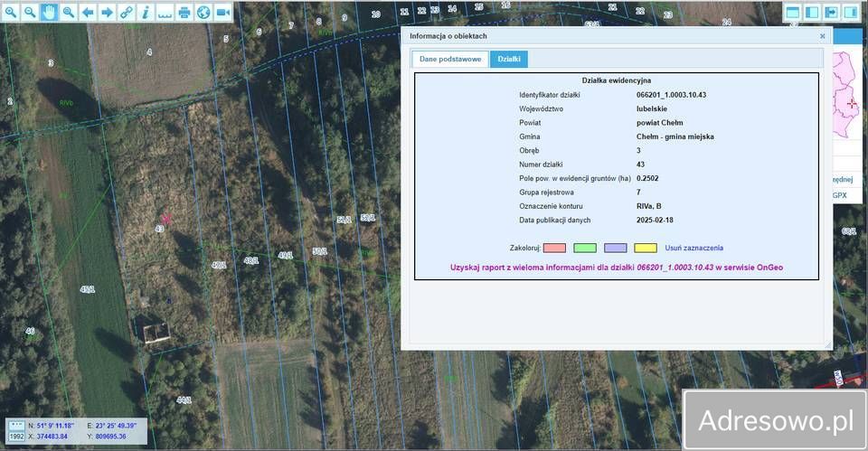Open the measure distance ruler tool
Image resolution: width=868 pixels, height=451 pixels.
click(165, 12)
